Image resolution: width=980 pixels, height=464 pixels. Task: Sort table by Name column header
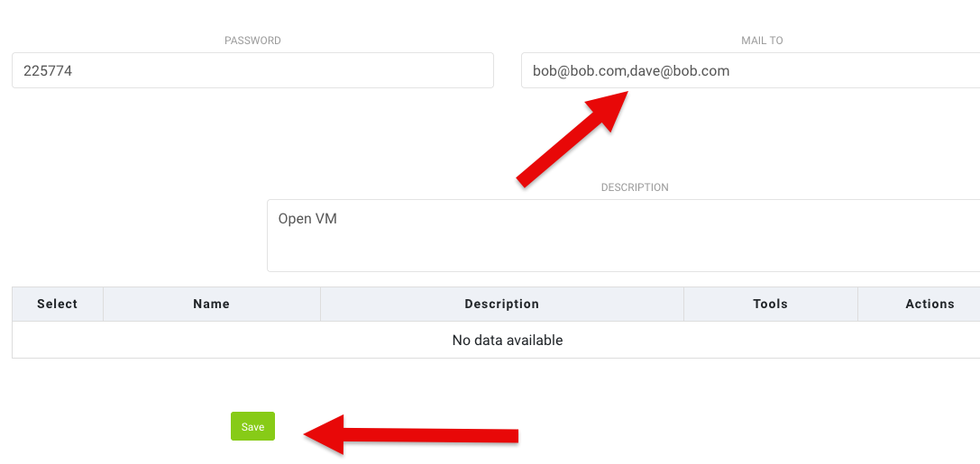click(x=211, y=305)
